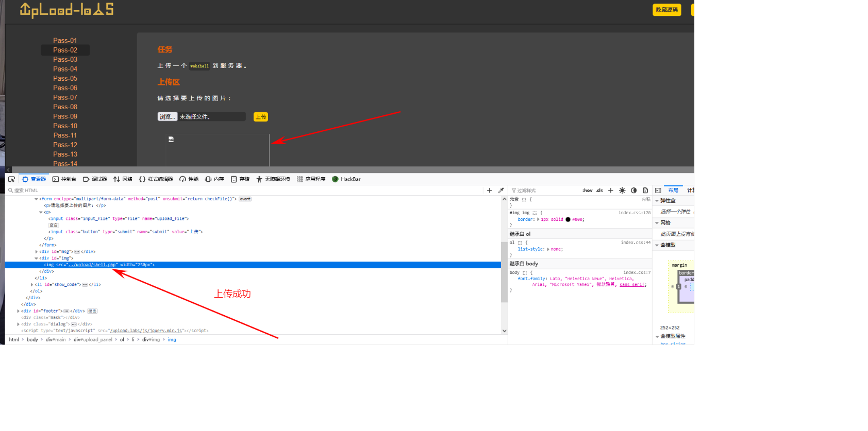The width and height of the screenshot is (868, 431).
Task: Click the Upload-labs logo
Action: pos(66,10)
